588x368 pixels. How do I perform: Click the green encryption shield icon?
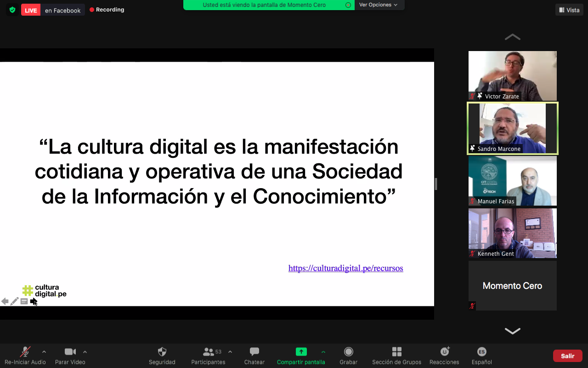[12, 10]
